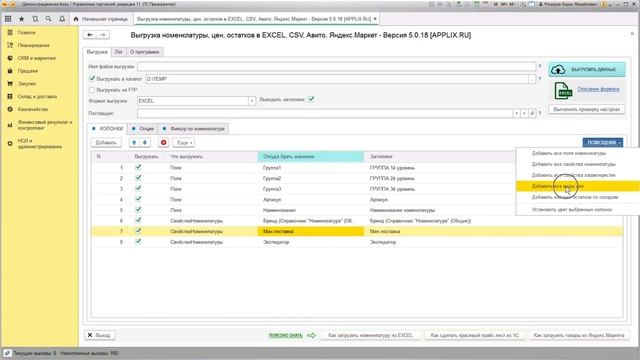Move the selected column row up
This screenshot has width=640, height=360.
pyautogui.click(x=134, y=142)
